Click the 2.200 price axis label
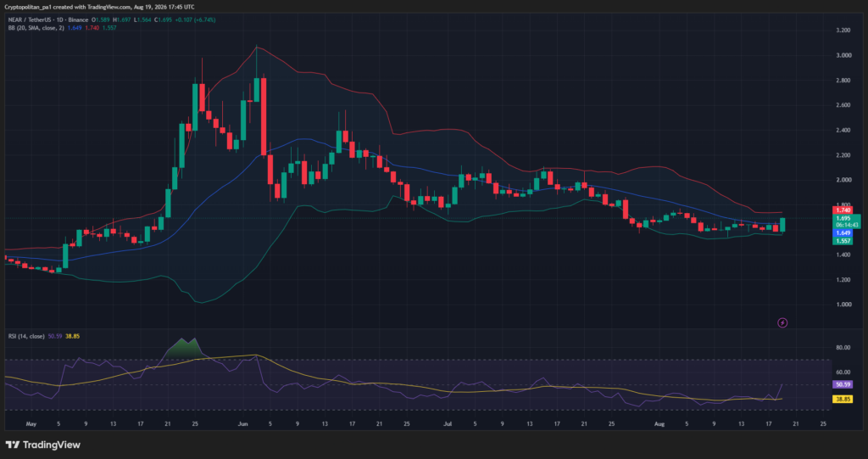This screenshot has height=459, width=868. pyautogui.click(x=843, y=155)
